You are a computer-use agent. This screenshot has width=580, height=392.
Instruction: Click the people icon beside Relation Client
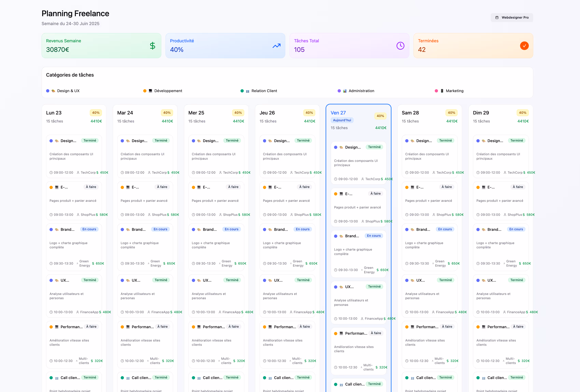tap(247, 91)
